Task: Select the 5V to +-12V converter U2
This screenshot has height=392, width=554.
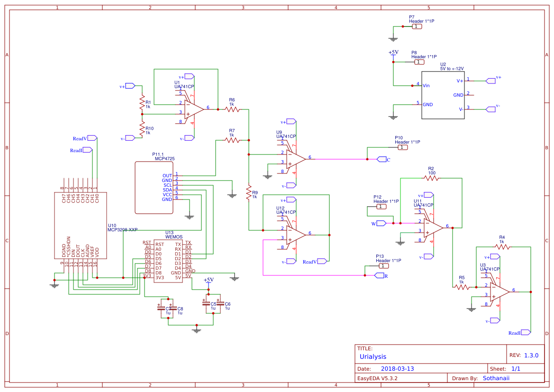Action: tap(443, 95)
